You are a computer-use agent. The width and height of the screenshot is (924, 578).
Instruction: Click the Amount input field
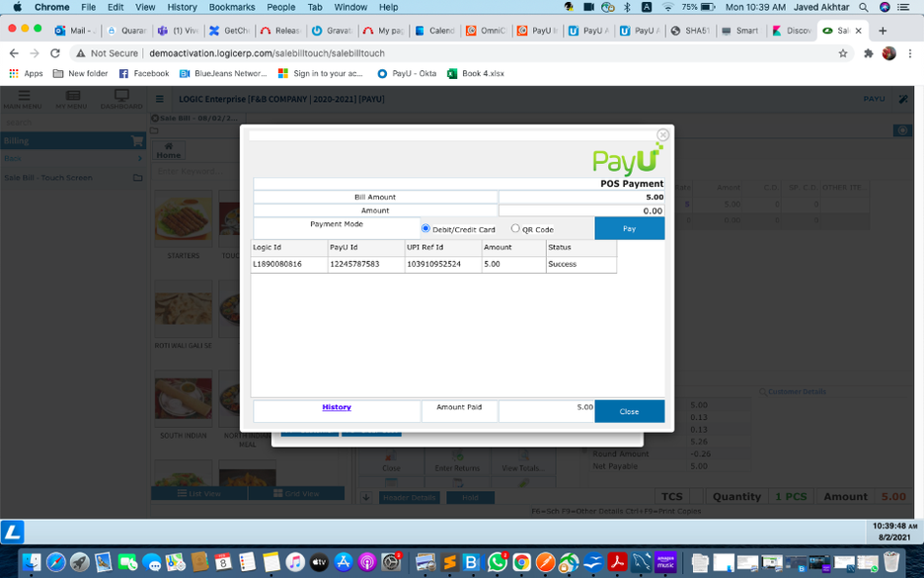581,210
